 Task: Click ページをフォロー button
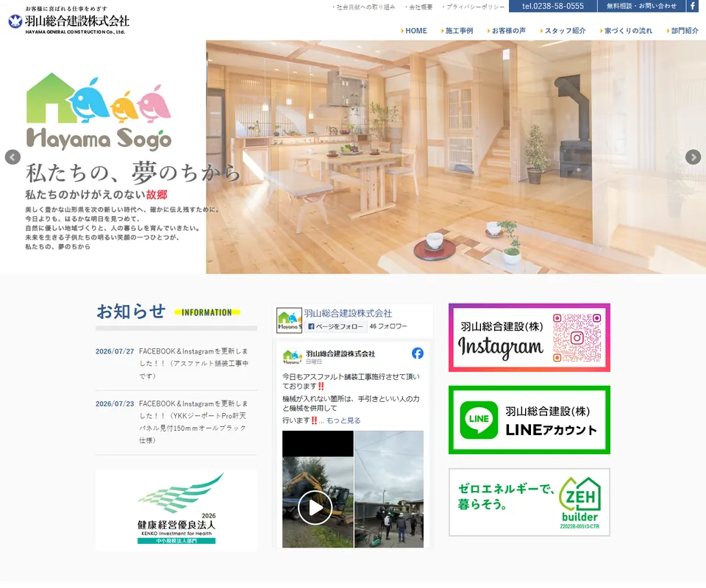335,326
